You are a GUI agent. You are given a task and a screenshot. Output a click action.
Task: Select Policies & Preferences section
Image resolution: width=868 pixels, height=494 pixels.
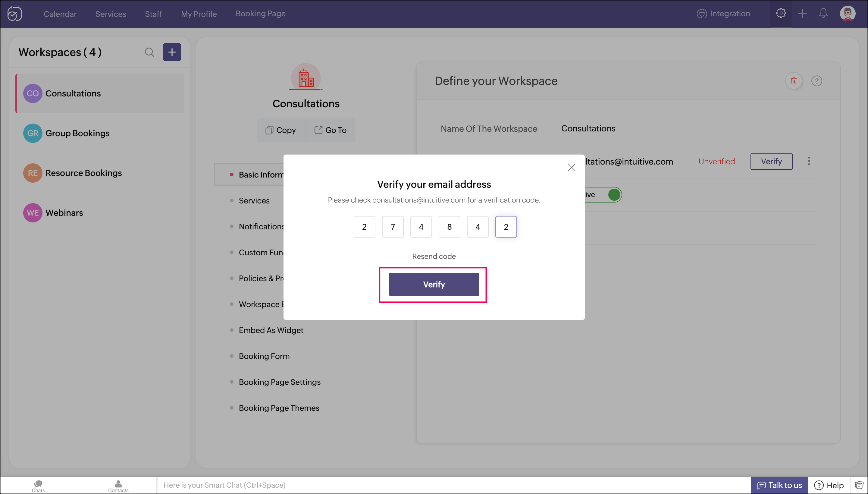pos(261,278)
